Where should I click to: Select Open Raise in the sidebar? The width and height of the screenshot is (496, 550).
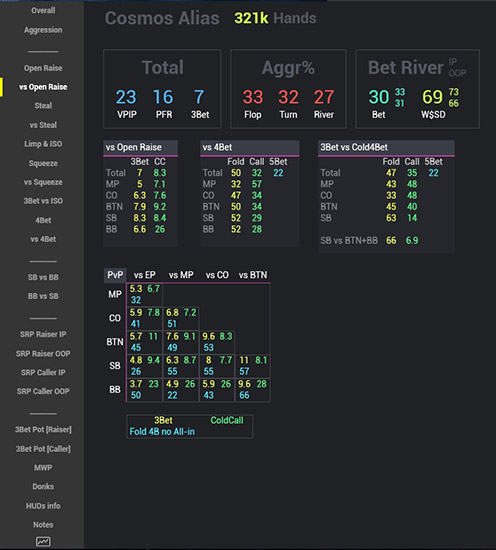(43, 68)
